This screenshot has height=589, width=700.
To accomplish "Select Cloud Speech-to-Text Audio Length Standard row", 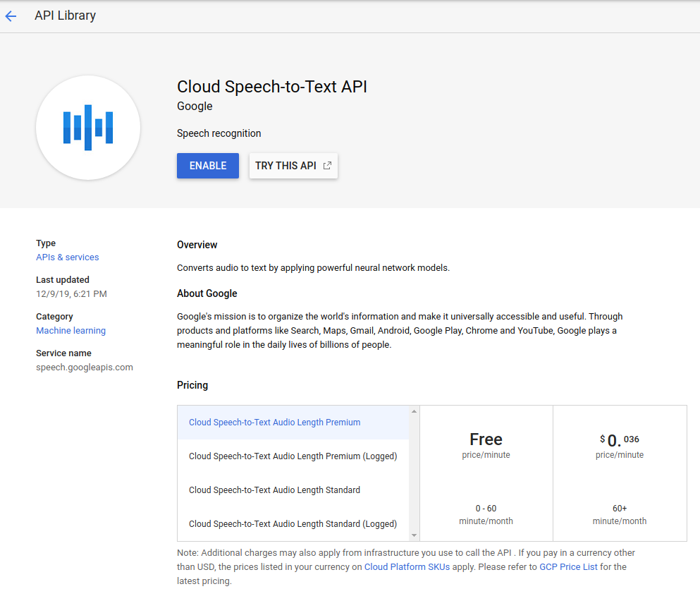I will pos(293,490).
